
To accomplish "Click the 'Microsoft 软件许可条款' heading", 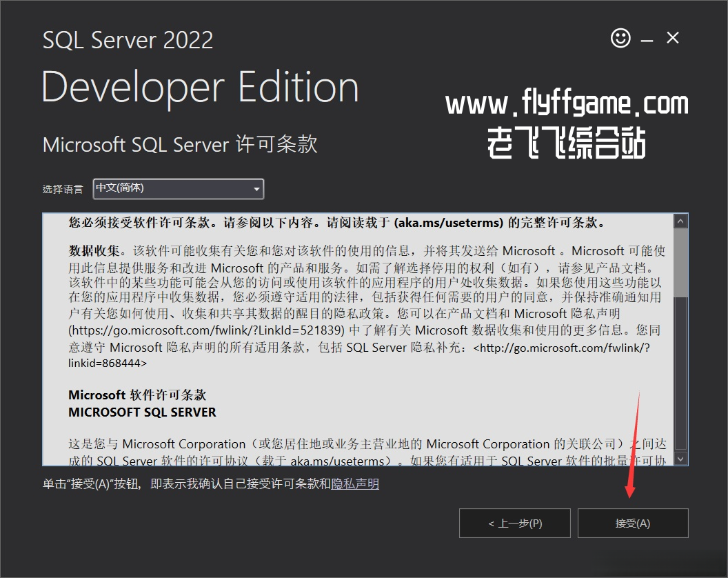I will [137, 395].
